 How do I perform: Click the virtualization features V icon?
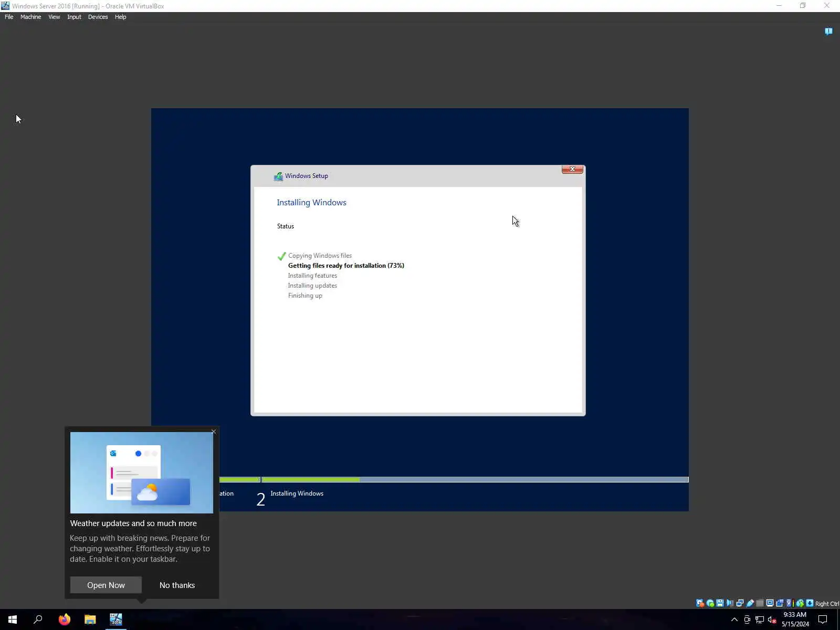[x=789, y=603]
